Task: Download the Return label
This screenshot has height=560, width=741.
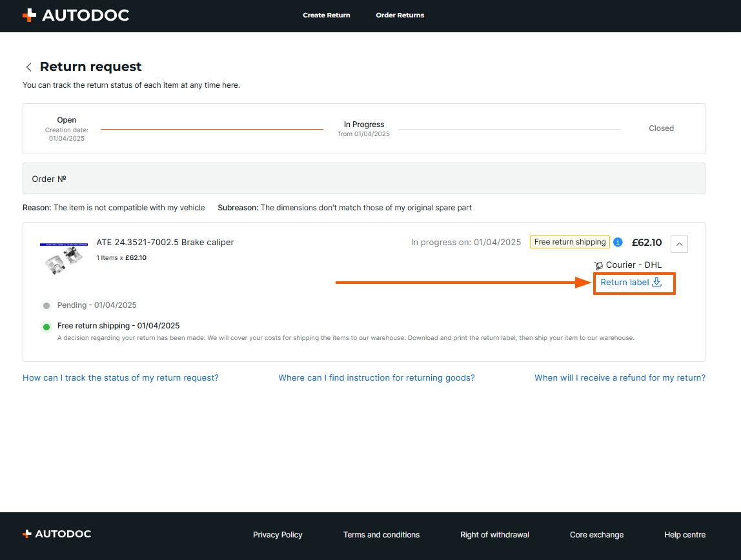Action: click(625, 283)
